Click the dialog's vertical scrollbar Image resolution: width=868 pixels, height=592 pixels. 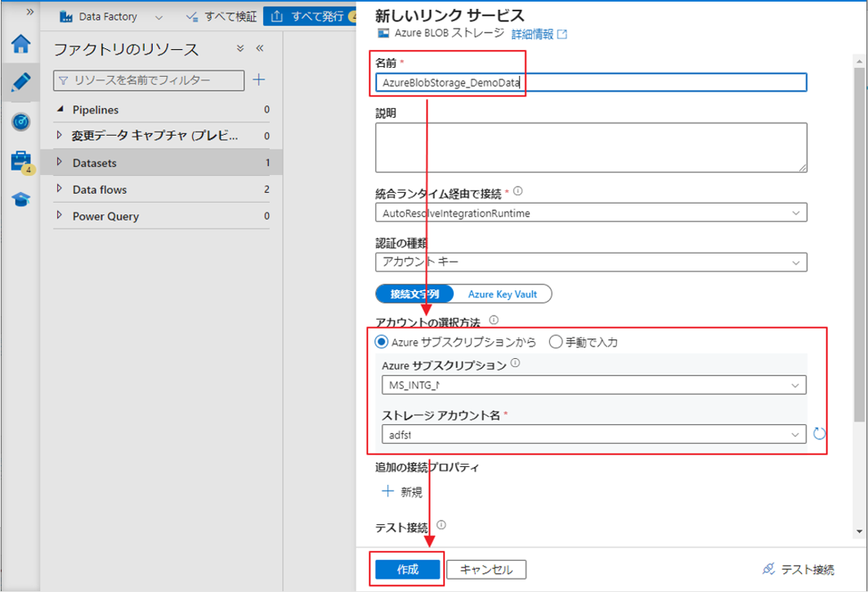click(x=858, y=245)
